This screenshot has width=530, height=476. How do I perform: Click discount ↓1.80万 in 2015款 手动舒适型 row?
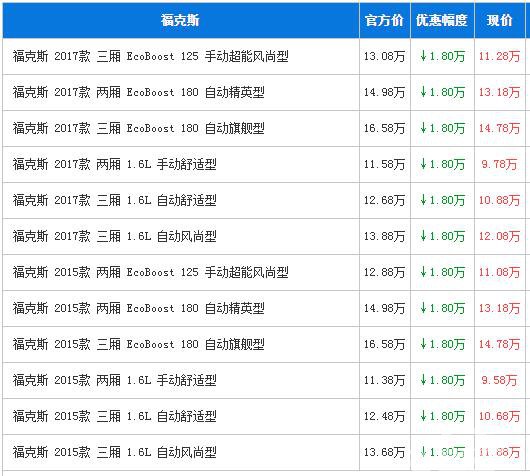[442, 380]
